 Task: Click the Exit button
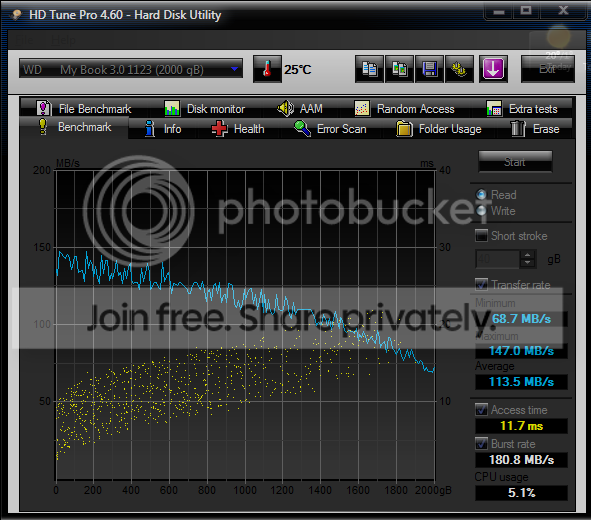pos(548,69)
